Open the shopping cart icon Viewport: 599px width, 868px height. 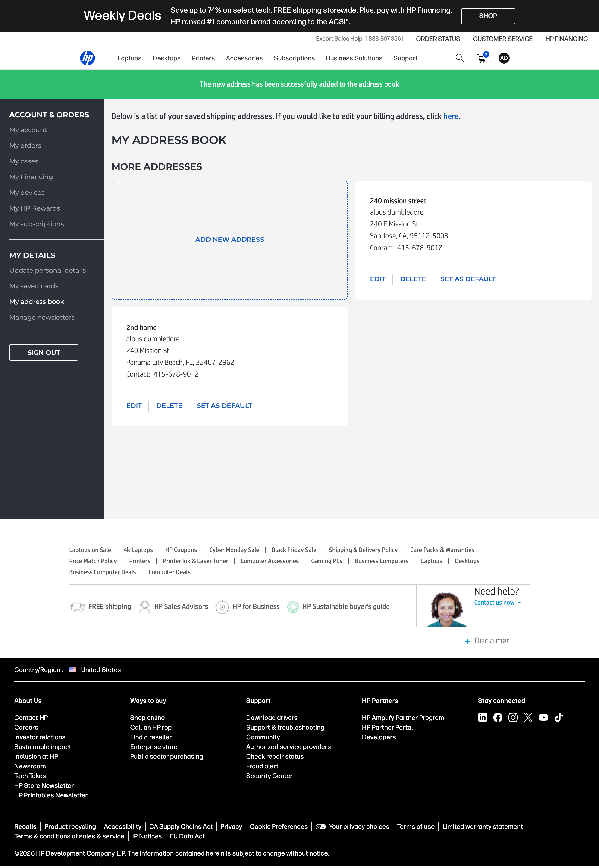tap(482, 59)
